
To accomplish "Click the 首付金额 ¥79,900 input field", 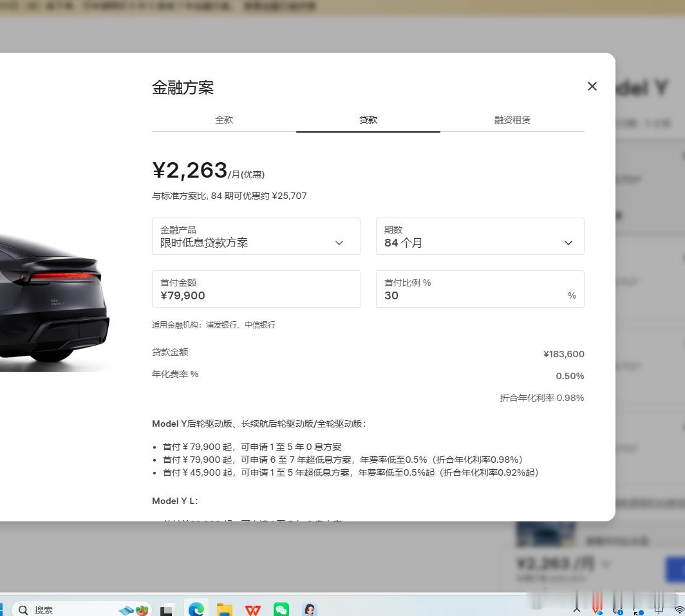I will click(256, 289).
